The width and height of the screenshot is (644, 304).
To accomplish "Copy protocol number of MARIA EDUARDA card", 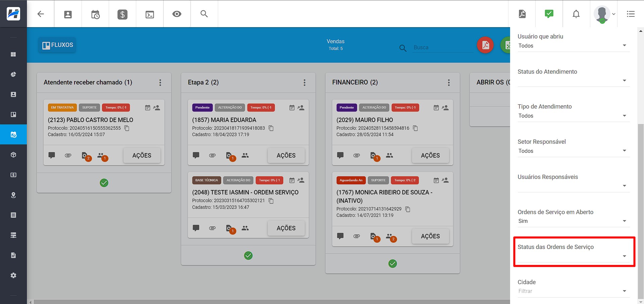I will tap(271, 128).
